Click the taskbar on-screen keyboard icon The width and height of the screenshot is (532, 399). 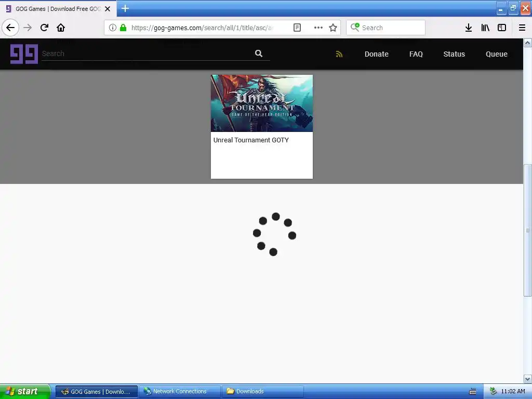click(473, 392)
